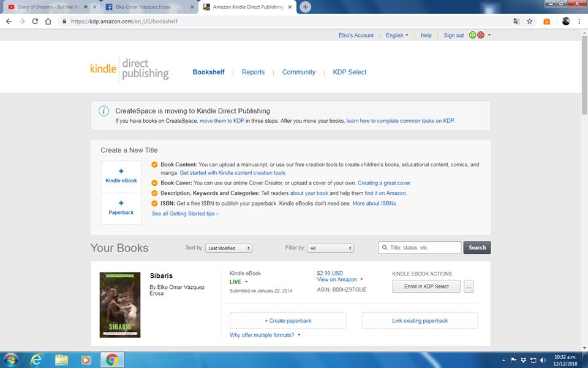The width and height of the screenshot is (588, 368).
Task: Open the KDP Select tab
Action: [x=349, y=72]
